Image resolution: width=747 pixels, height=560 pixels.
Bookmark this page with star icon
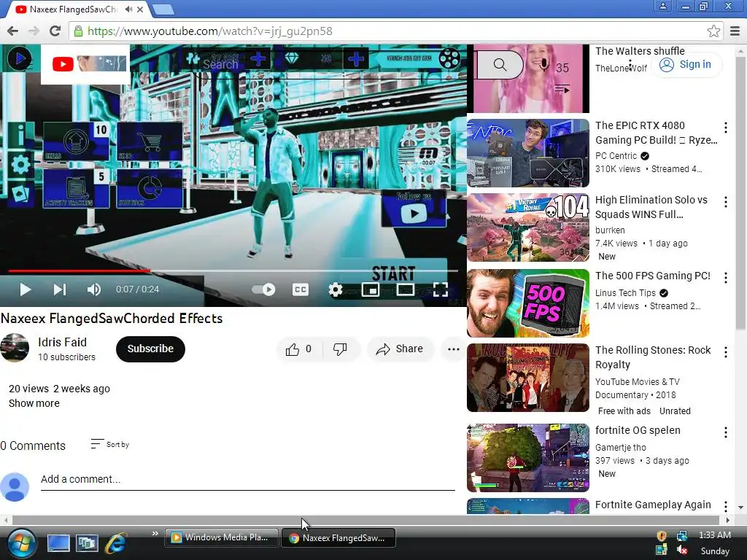pos(713,31)
